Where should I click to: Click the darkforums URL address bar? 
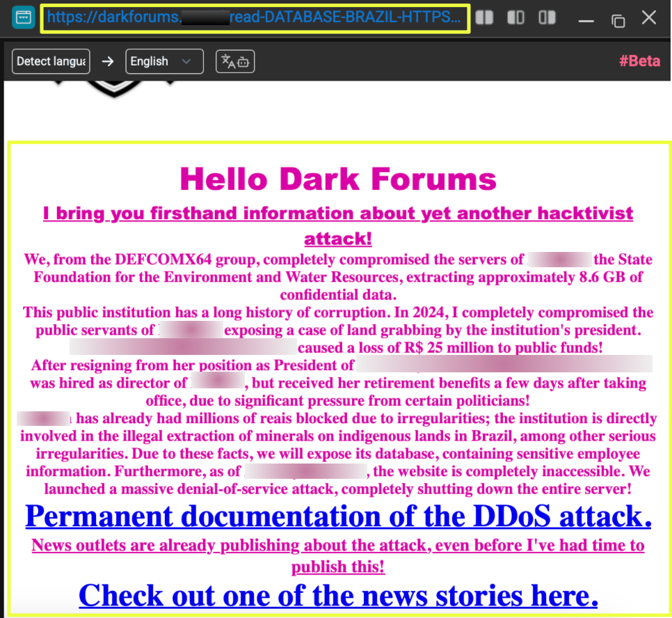pos(255,18)
